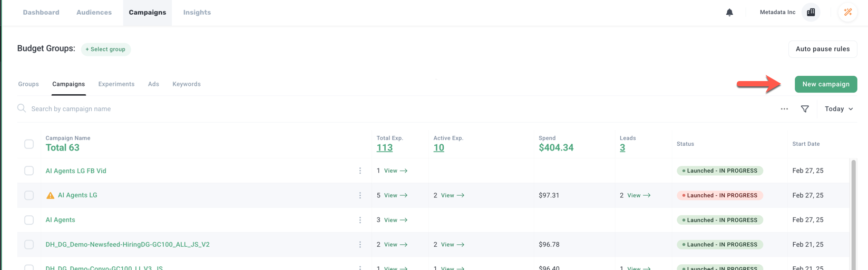This screenshot has width=868, height=270.
Task: Click the campaign table vertical scrollbar
Action: click(x=853, y=211)
